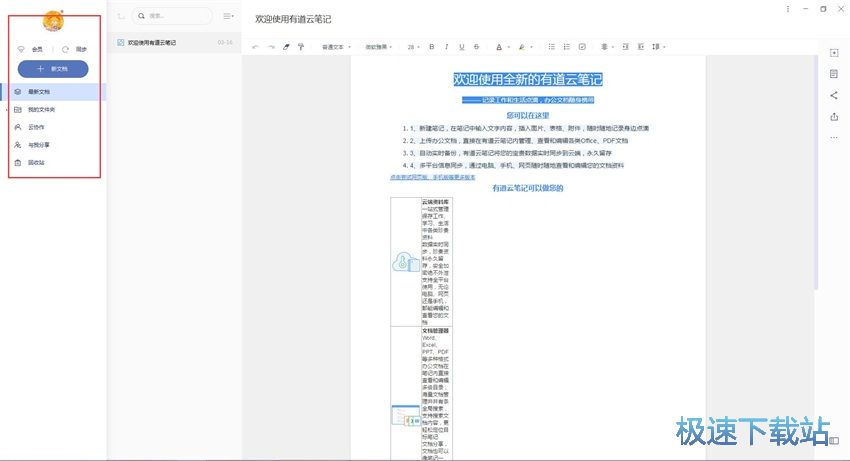The height and width of the screenshot is (461, 850).
Task: Toggle strikethrough formatting
Action: tap(476, 47)
